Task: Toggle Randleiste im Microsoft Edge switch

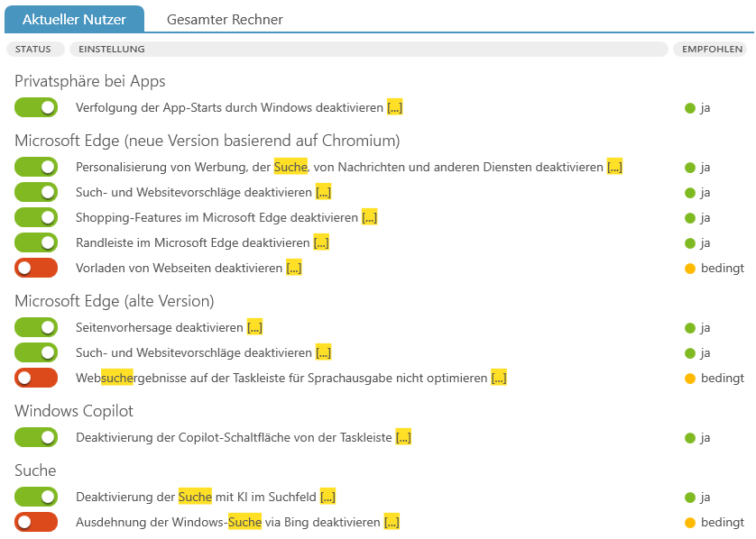Action: click(x=36, y=242)
